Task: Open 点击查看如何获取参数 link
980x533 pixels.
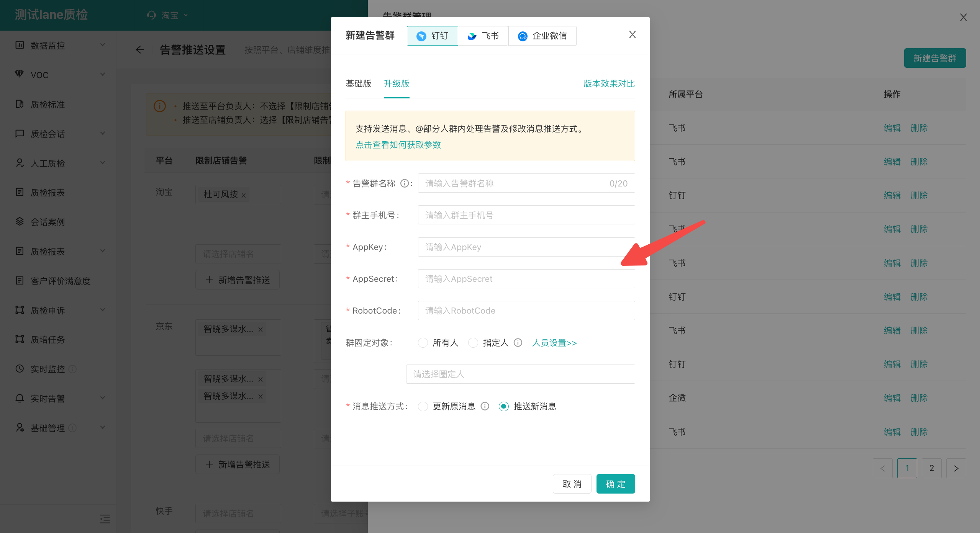Action: coord(398,145)
